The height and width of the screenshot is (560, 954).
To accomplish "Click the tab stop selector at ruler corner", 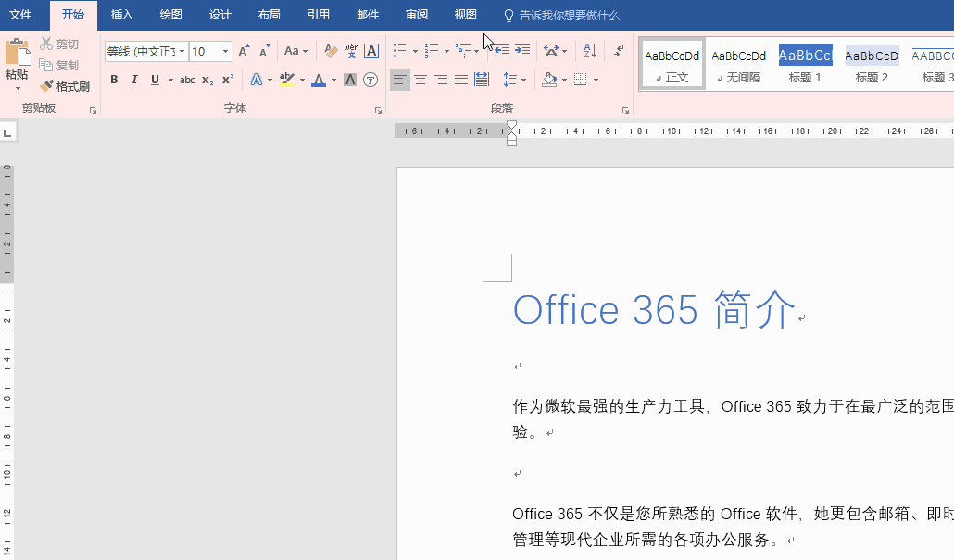I will pyautogui.click(x=8, y=132).
